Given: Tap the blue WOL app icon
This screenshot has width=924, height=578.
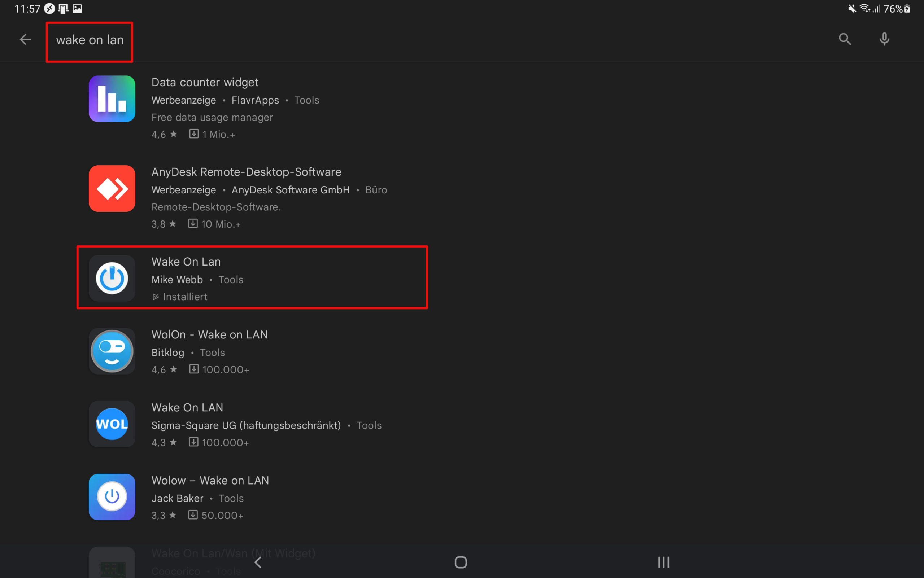Looking at the screenshot, I should click(112, 424).
